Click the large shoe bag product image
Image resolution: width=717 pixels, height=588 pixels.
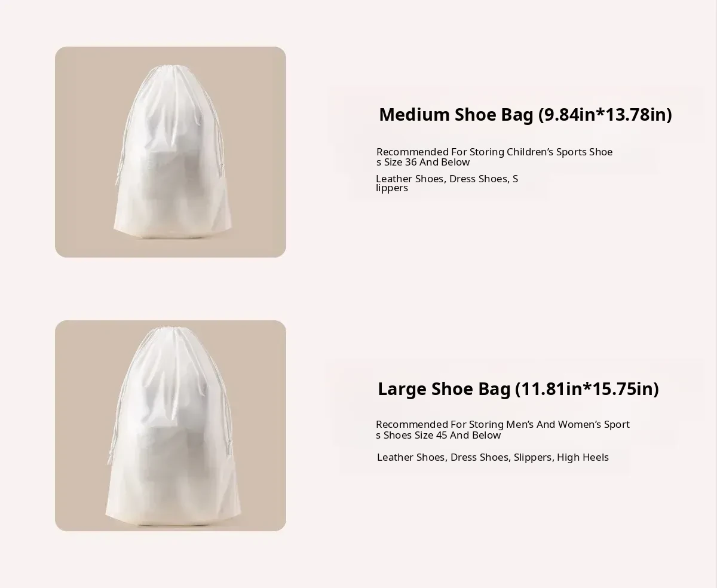point(170,425)
